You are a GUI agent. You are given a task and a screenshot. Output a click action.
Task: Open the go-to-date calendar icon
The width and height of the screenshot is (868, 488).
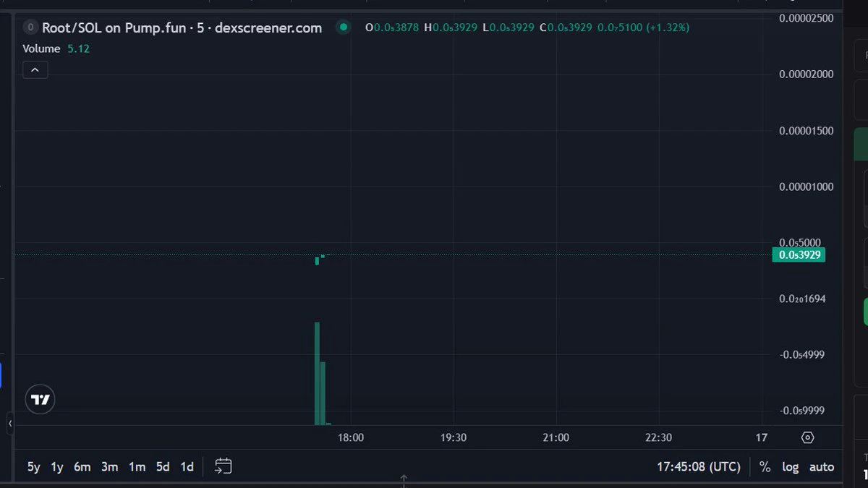224,466
